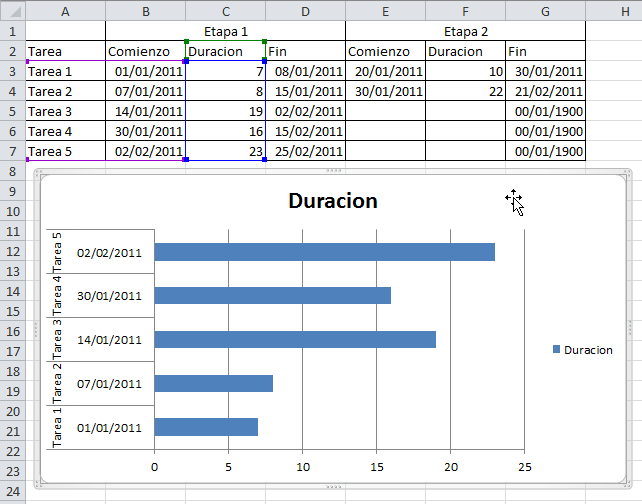642x504 pixels.
Task: Select column D header
Action: point(305,11)
